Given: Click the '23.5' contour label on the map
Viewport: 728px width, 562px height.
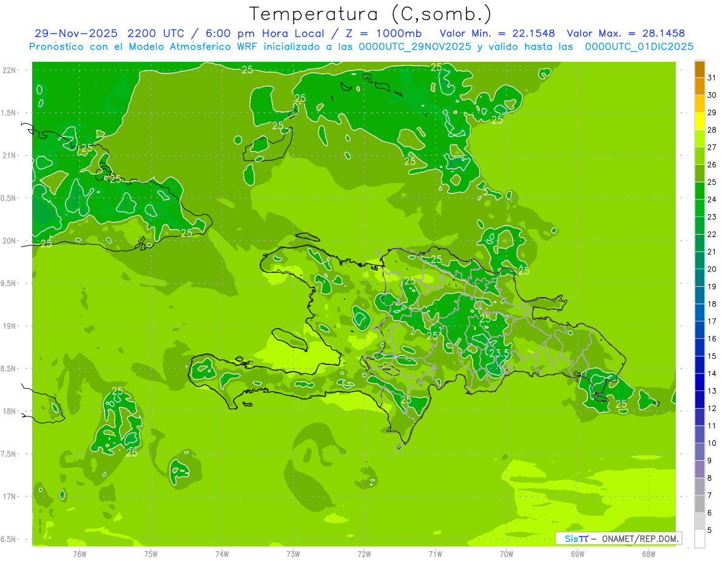Looking at the screenshot, I should [499, 353].
